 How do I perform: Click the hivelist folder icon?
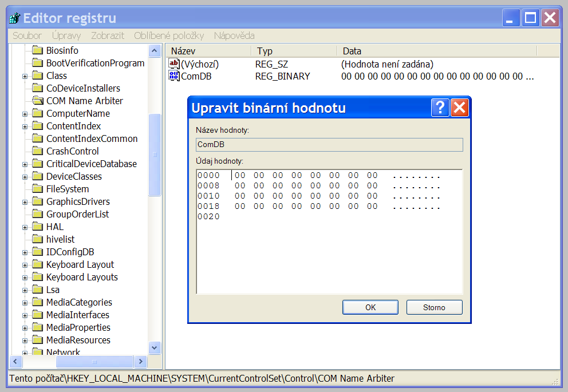point(38,239)
